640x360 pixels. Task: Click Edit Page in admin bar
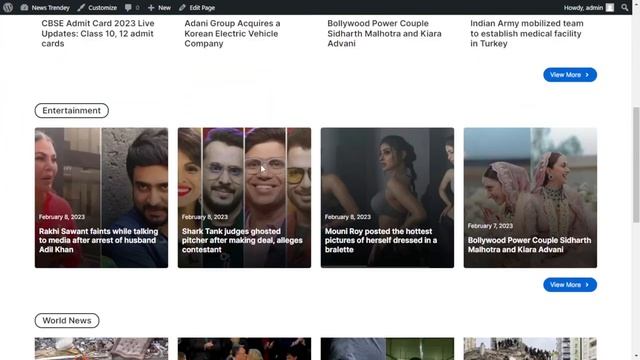click(197, 7)
